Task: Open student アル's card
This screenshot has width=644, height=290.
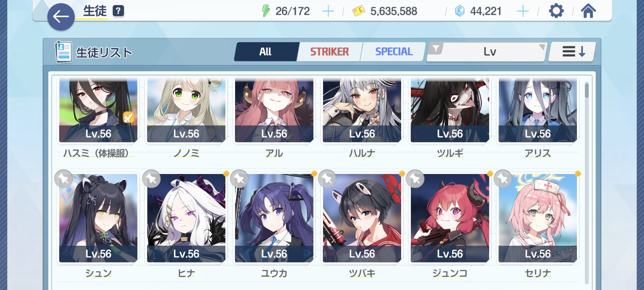Action: (x=274, y=110)
